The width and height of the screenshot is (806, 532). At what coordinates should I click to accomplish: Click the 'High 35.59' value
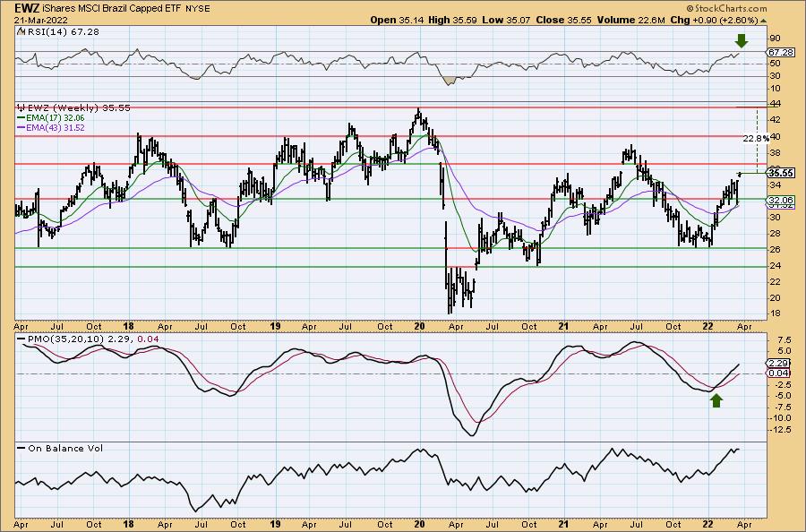pos(452,20)
